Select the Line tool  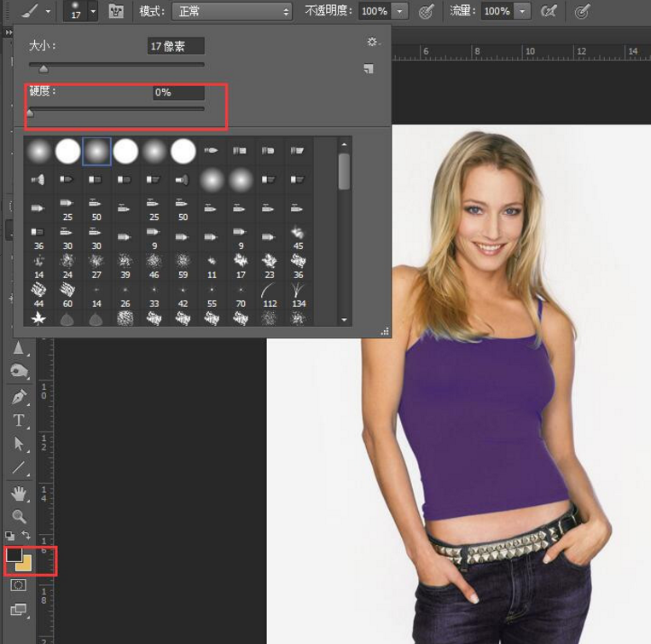19,467
